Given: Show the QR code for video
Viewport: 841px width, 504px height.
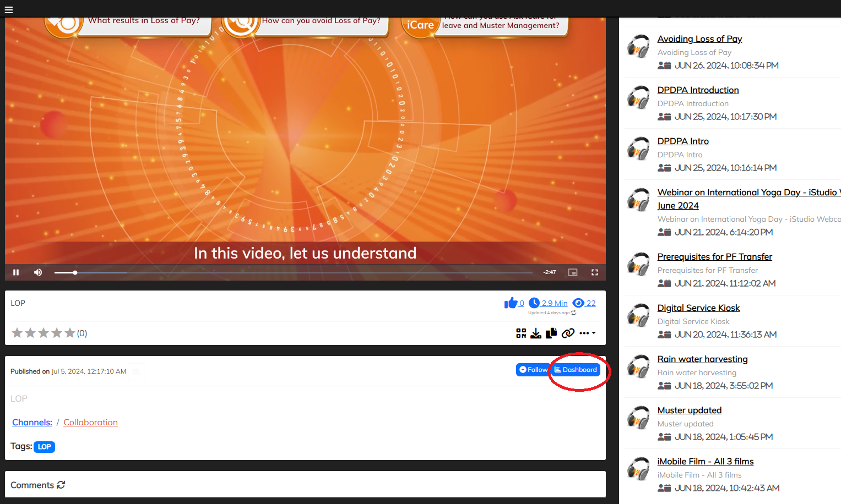Looking at the screenshot, I should (521, 333).
